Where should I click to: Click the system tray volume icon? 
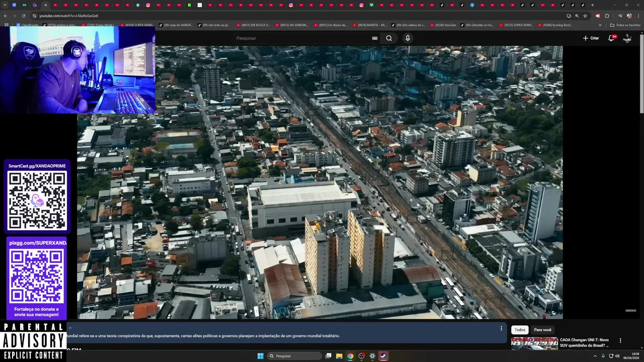coord(617,356)
